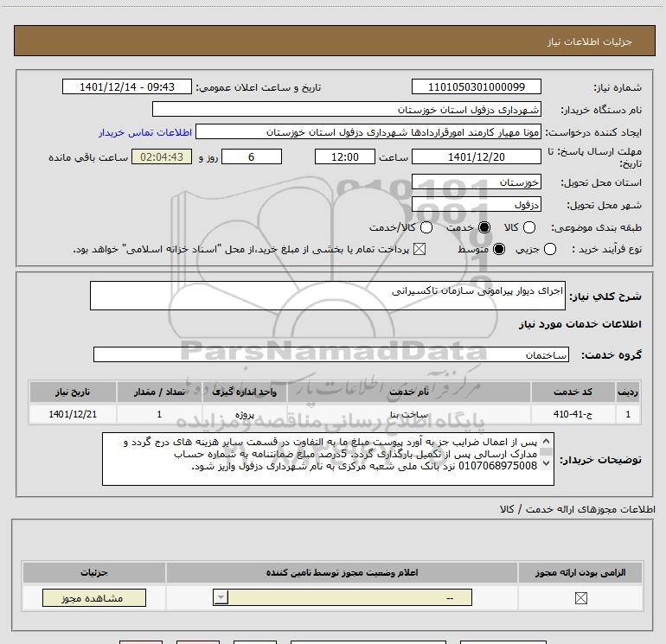The width and height of the screenshot is (666, 644).
Task: Click the مشاهده مجوز button
Action: point(94,597)
